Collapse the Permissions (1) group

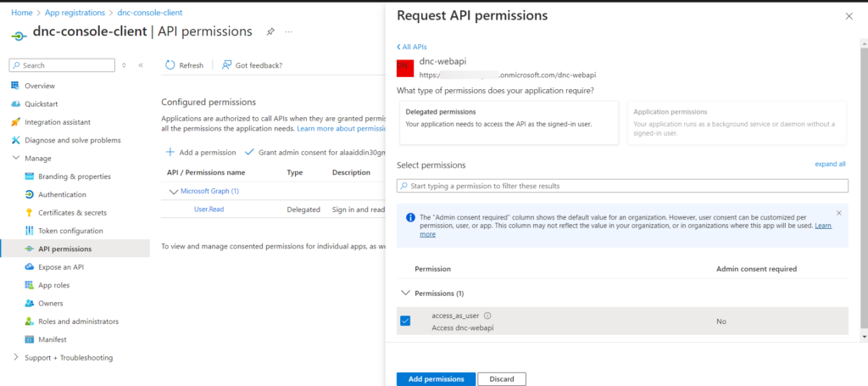(405, 293)
